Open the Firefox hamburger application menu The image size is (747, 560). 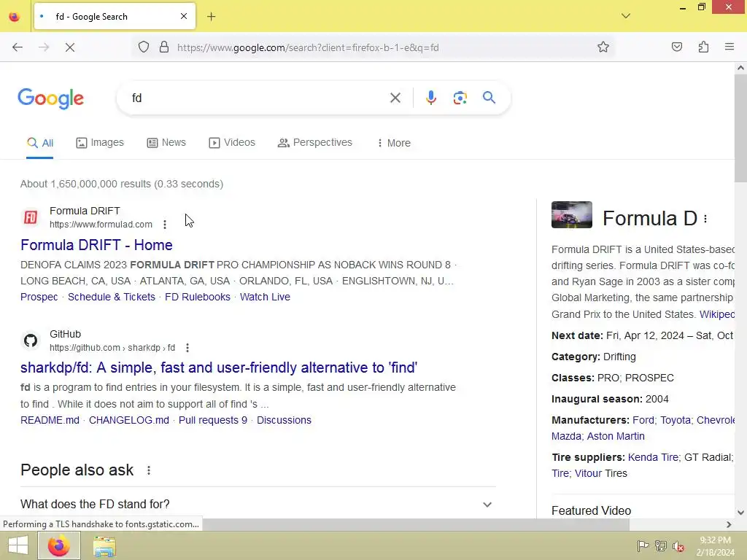(729, 47)
